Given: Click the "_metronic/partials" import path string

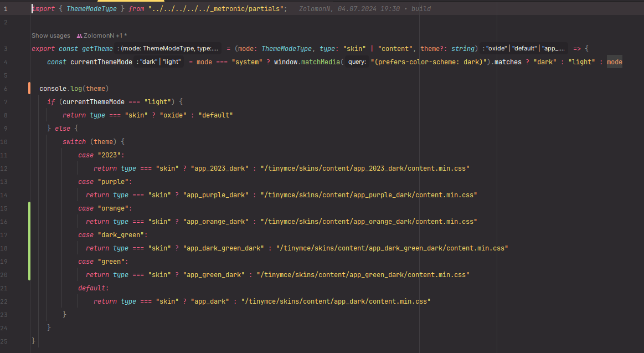Looking at the screenshot, I should (216, 9).
